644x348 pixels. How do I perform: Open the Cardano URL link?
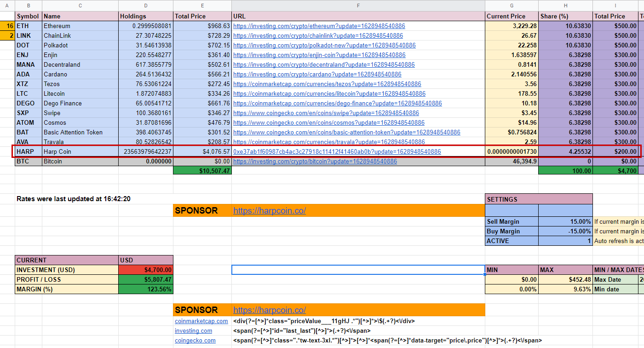point(317,75)
